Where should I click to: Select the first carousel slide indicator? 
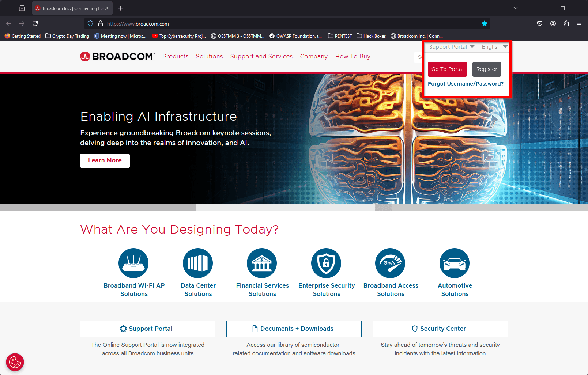tap(98, 208)
